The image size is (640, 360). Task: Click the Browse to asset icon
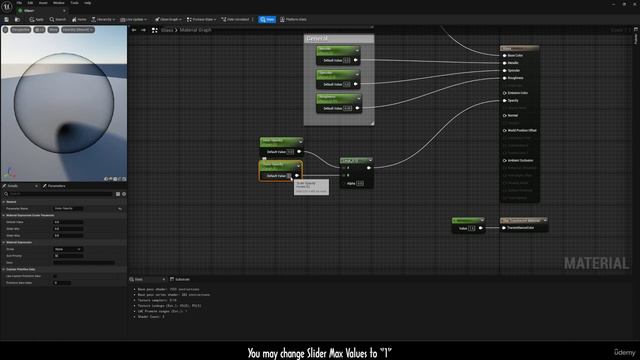[17, 20]
